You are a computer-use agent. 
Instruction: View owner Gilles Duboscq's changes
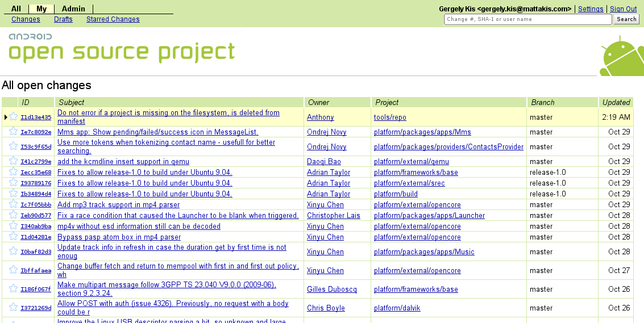click(332, 290)
